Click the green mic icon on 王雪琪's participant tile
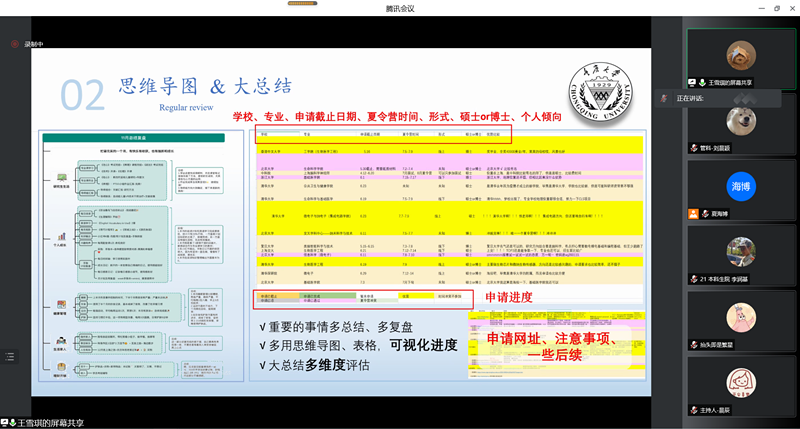This screenshot has height=429, width=800. (702, 82)
